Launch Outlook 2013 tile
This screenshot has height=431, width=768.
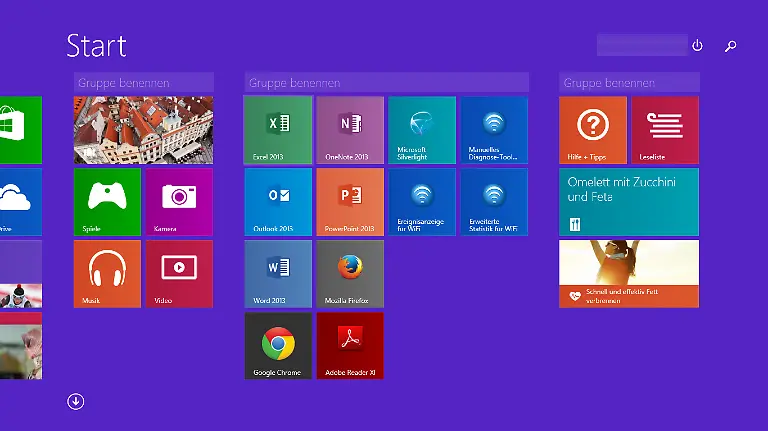278,202
